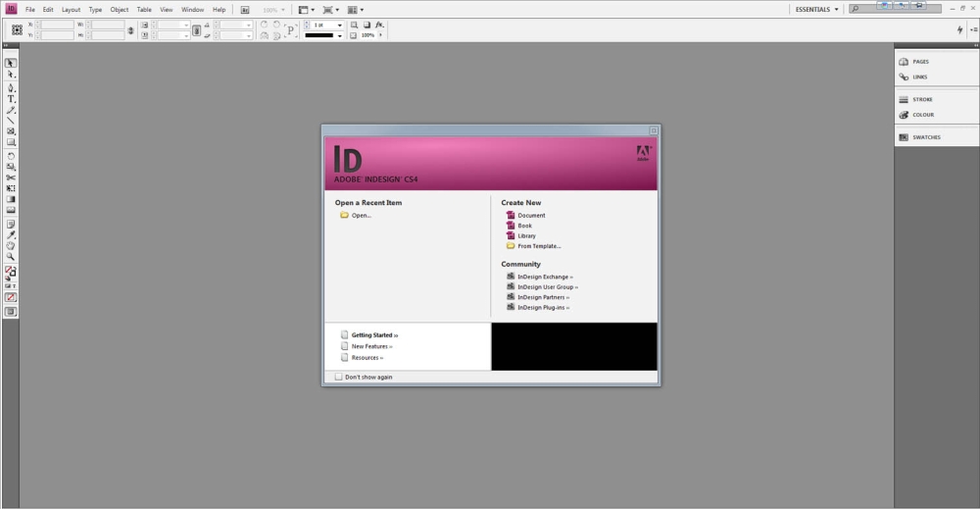Image resolution: width=980 pixels, height=509 pixels.
Task: Open the Layout menu
Action: tap(71, 10)
